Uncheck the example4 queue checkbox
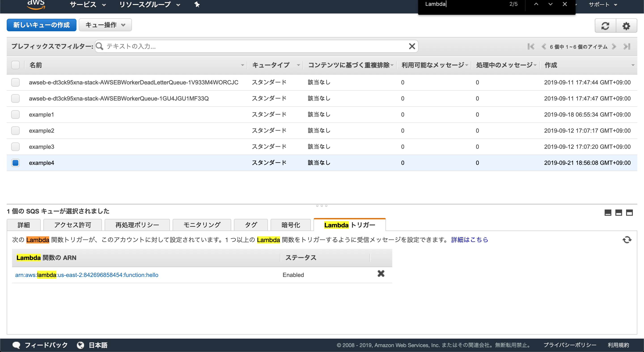The width and height of the screenshot is (644, 352). pyautogui.click(x=15, y=163)
